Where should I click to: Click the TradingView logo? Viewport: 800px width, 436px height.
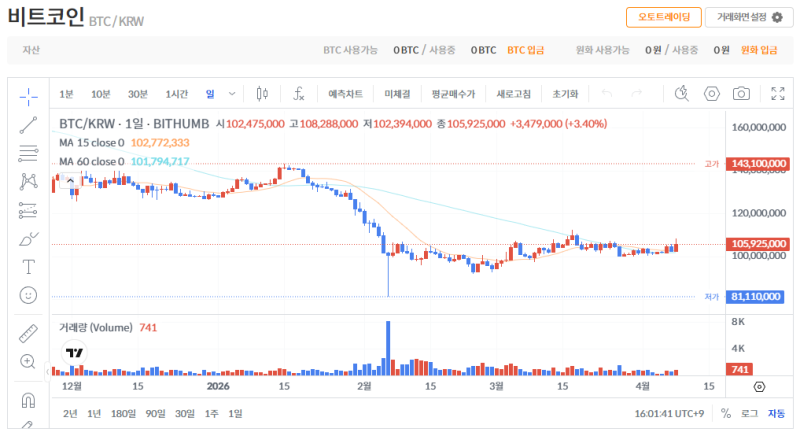[x=74, y=353]
